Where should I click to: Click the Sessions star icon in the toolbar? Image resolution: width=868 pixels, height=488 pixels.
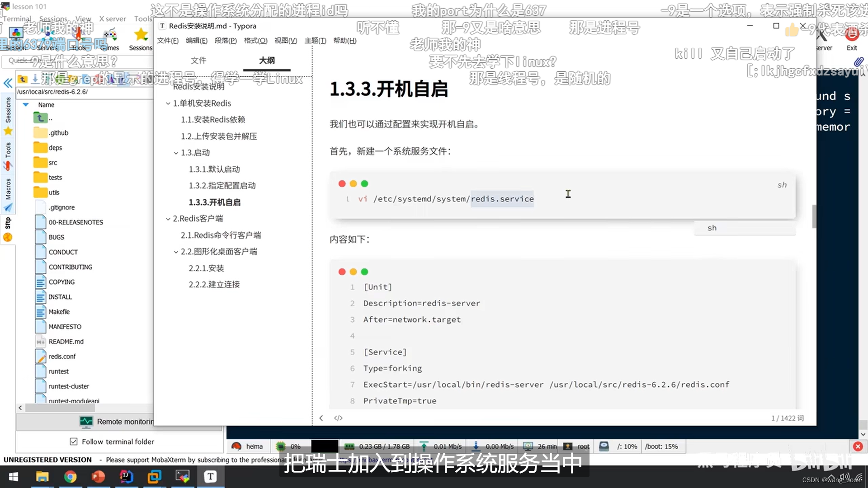point(141,33)
